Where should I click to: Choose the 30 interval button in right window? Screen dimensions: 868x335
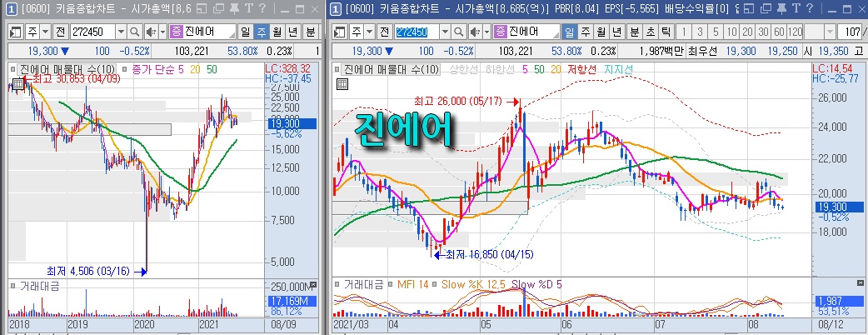tap(763, 32)
